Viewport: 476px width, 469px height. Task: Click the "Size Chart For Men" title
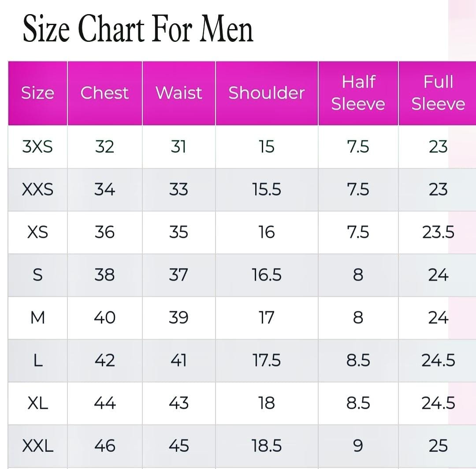point(138,29)
